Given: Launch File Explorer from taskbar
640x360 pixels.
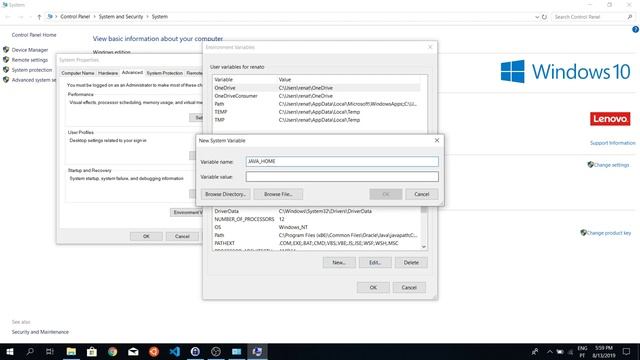Looking at the screenshot, I should coord(71,351).
